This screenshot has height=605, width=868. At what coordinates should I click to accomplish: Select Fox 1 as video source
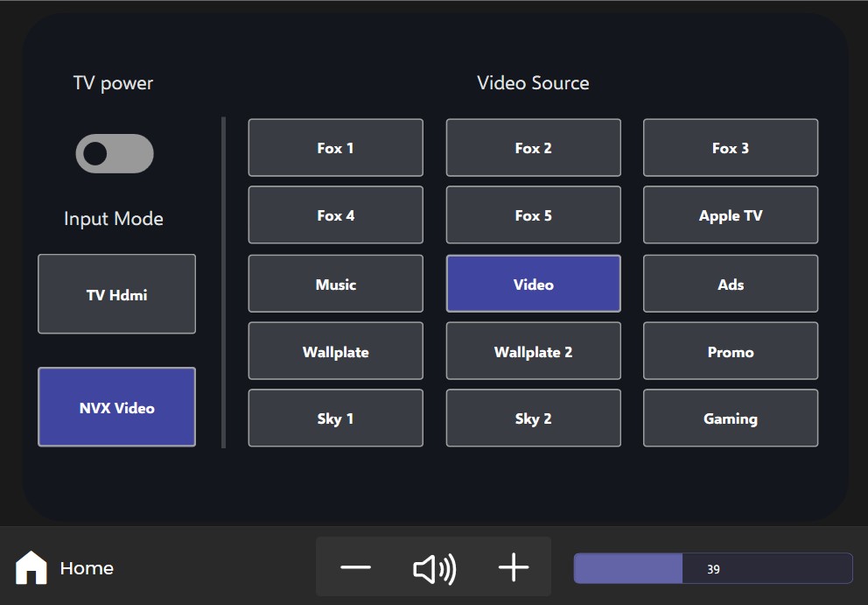pos(335,147)
